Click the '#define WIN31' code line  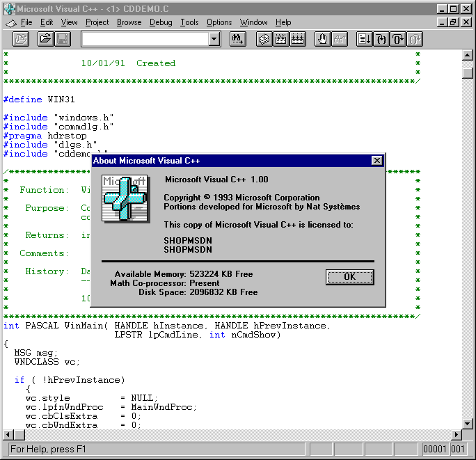pos(39,100)
